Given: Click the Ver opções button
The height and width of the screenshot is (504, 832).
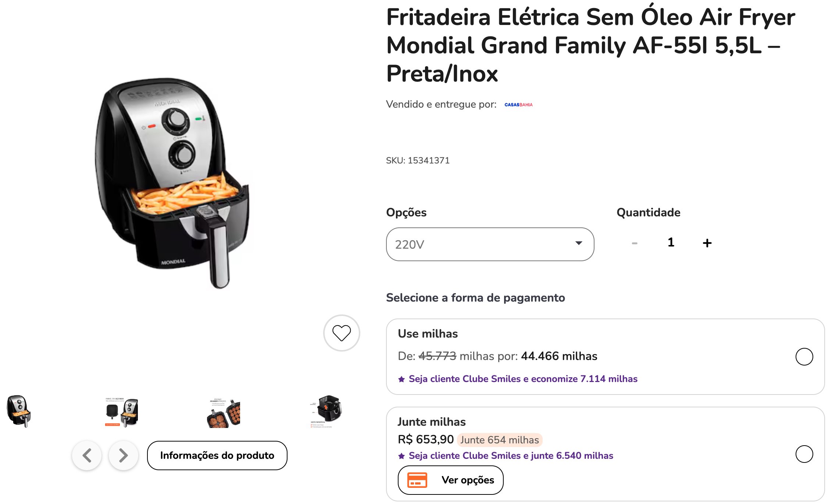Looking at the screenshot, I should point(450,480).
